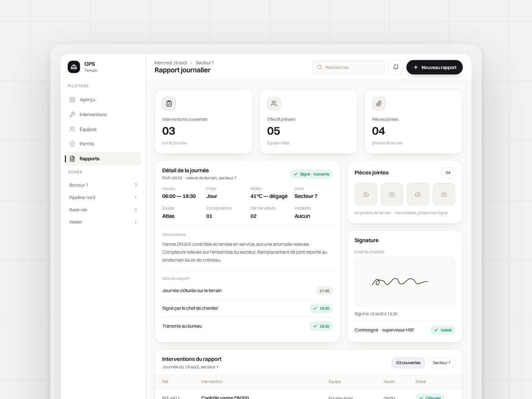Click the Aucun incidents value
The width and height of the screenshot is (532, 399).
point(302,216)
